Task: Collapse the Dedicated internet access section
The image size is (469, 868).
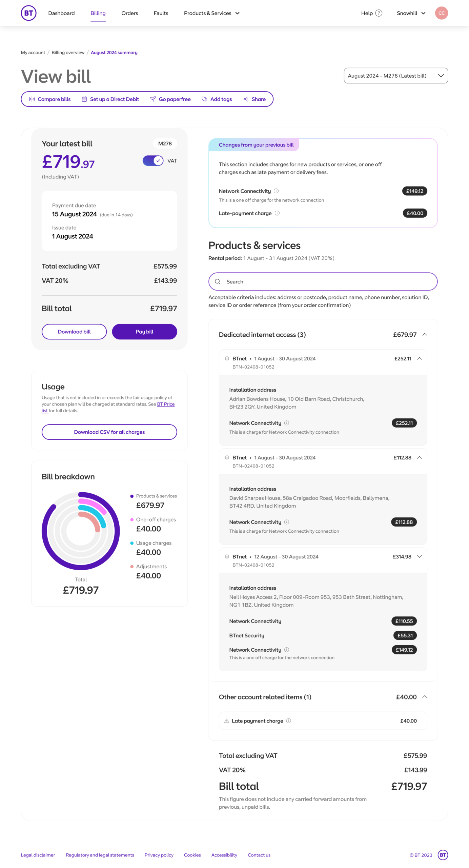Action: click(424, 334)
